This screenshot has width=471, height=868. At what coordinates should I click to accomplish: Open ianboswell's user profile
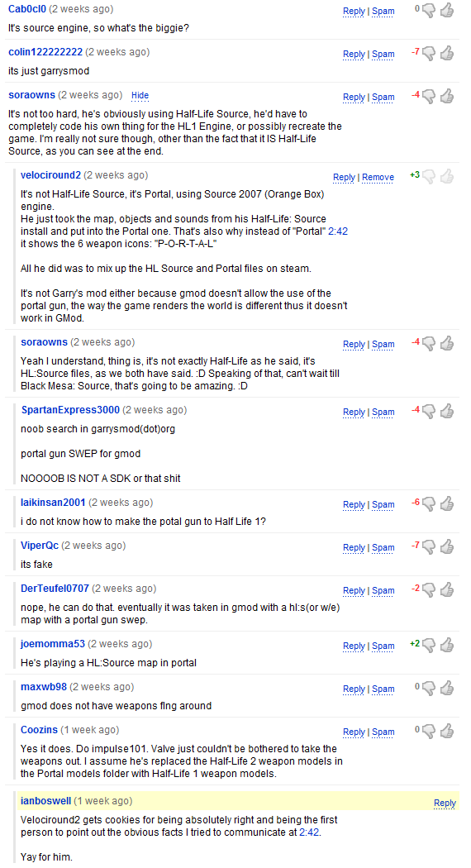tap(46, 800)
